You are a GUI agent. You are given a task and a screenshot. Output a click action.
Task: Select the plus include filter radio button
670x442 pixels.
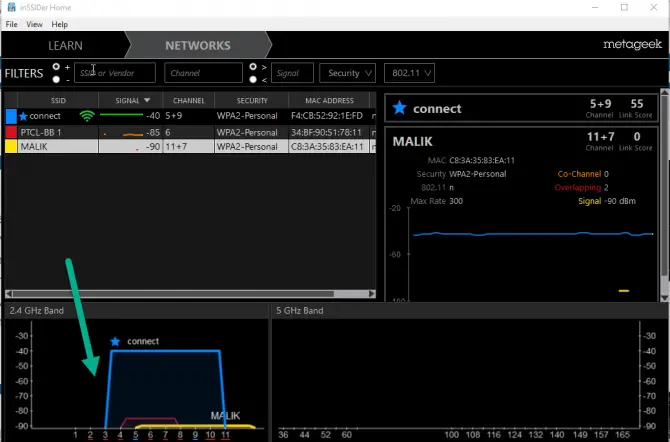pos(56,67)
